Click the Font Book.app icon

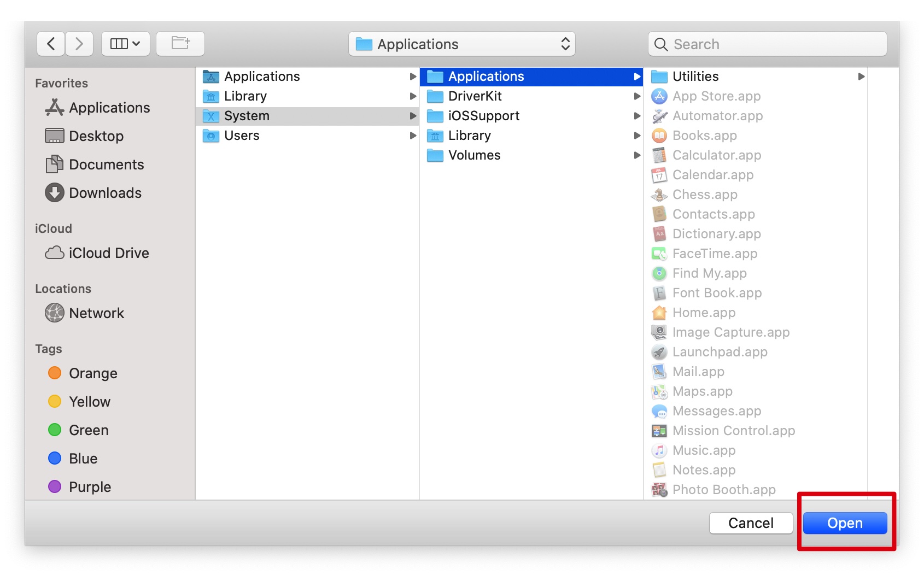coord(659,293)
